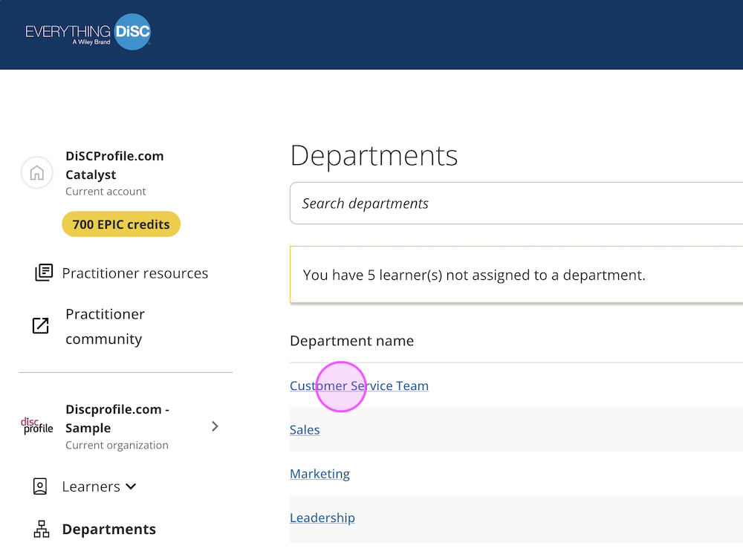Open the Customer Service Team department
The height and width of the screenshot is (560, 743).
[x=359, y=385]
